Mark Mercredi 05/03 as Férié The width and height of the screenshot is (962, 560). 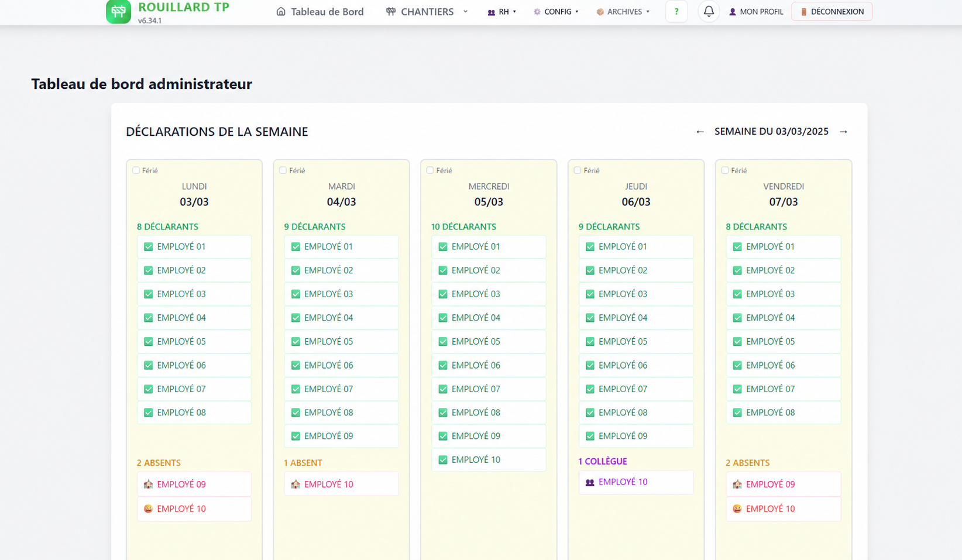[x=430, y=170]
